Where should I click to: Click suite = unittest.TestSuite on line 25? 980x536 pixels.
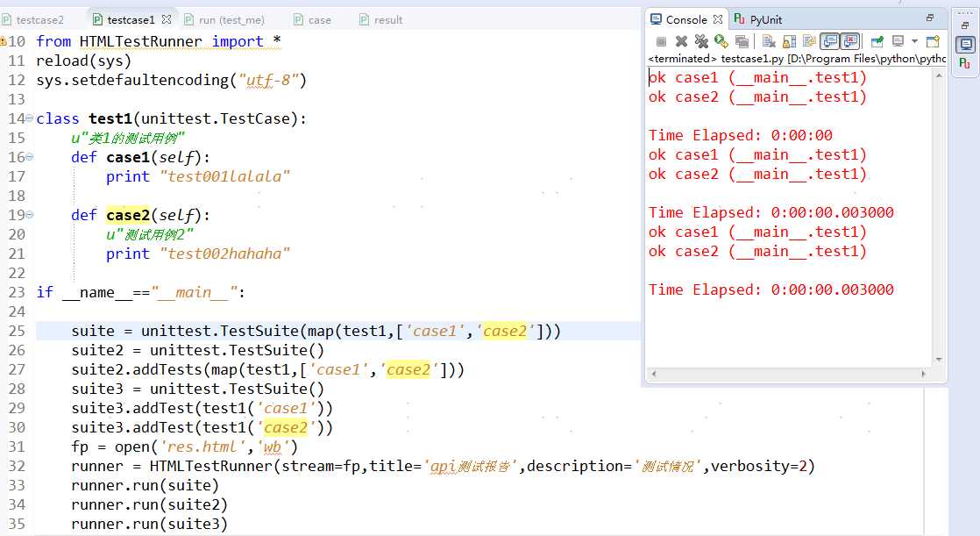pyautogui.click(x=316, y=331)
